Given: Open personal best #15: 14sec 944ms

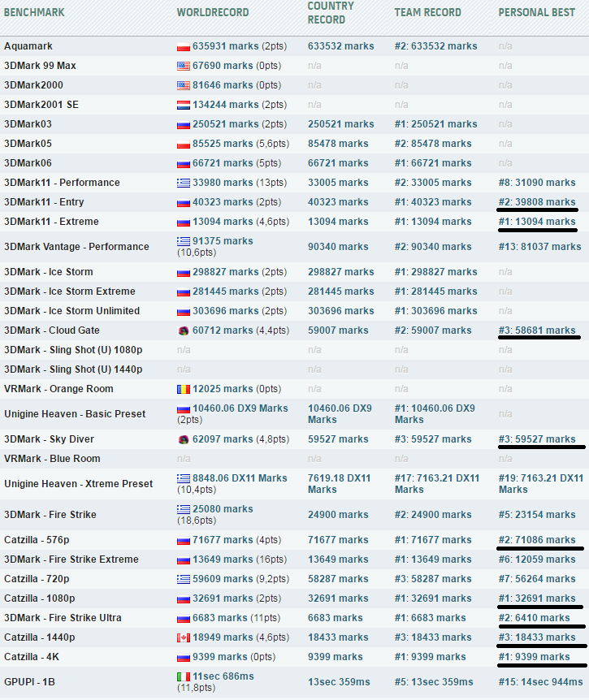Looking at the screenshot, I should [539, 683].
